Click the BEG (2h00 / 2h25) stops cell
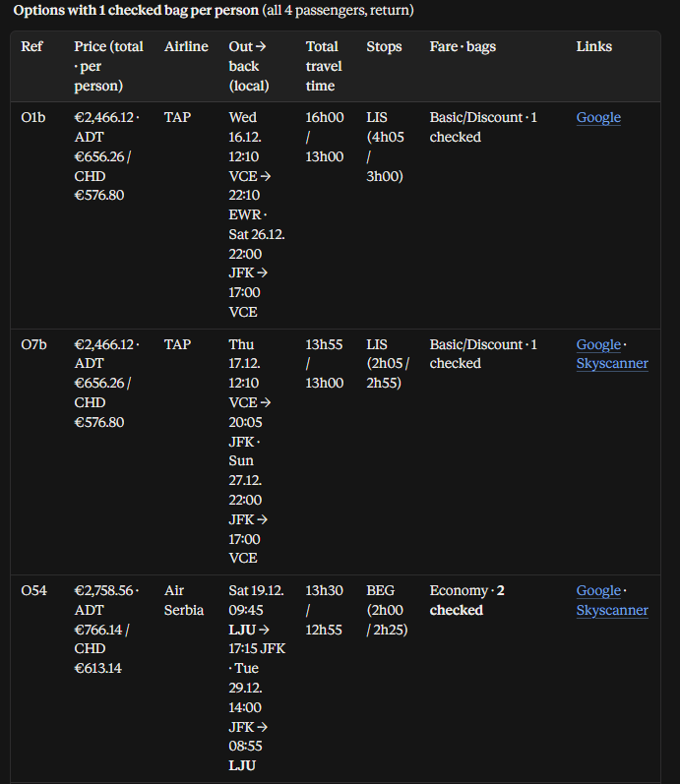This screenshot has height=784, width=680. tap(387, 610)
